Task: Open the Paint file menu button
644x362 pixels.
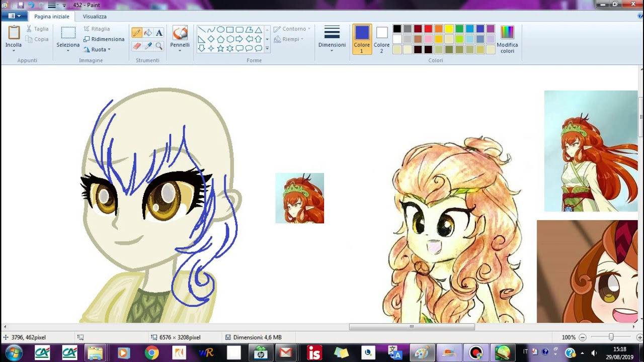Action: click(14, 16)
